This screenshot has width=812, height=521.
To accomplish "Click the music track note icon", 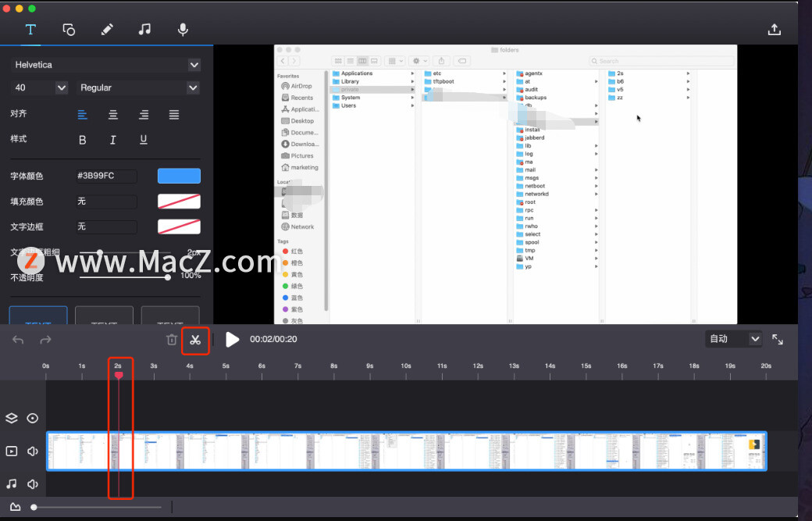I will pos(12,484).
